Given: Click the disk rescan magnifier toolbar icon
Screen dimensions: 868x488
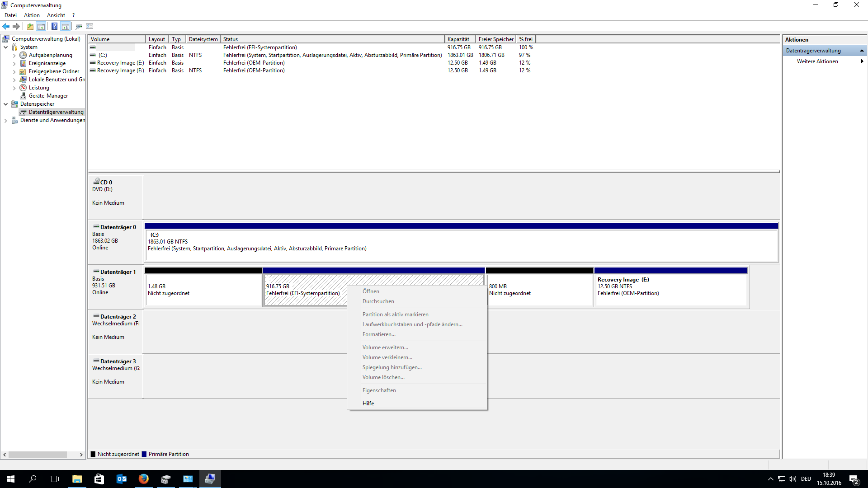Looking at the screenshot, I should (79, 26).
